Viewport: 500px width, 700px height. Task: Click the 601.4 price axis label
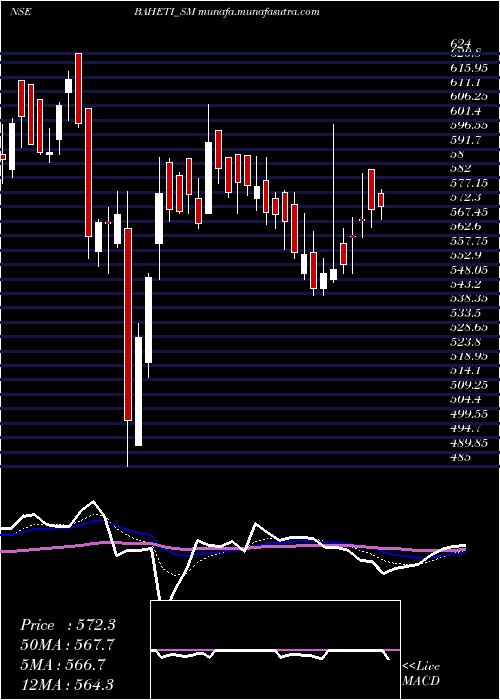[465, 111]
